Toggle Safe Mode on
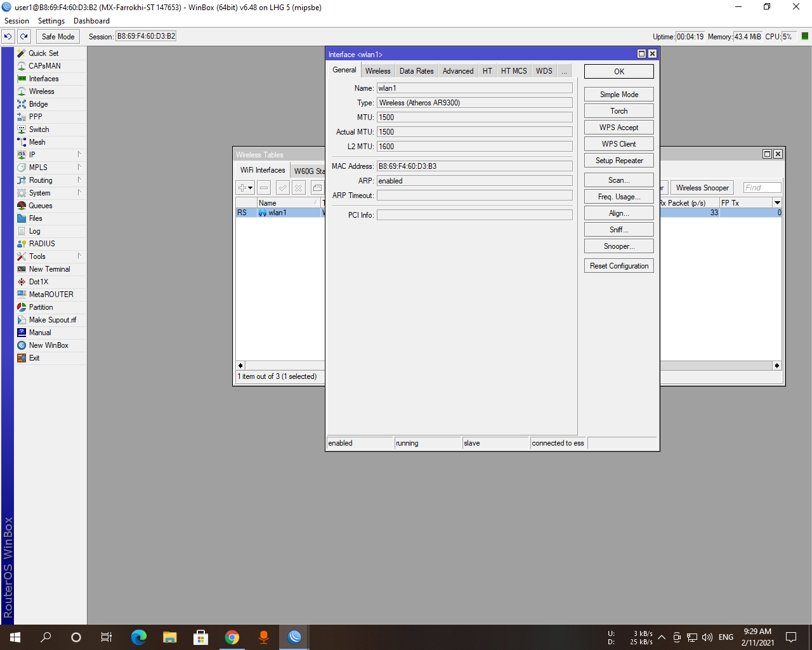 [57, 36]
